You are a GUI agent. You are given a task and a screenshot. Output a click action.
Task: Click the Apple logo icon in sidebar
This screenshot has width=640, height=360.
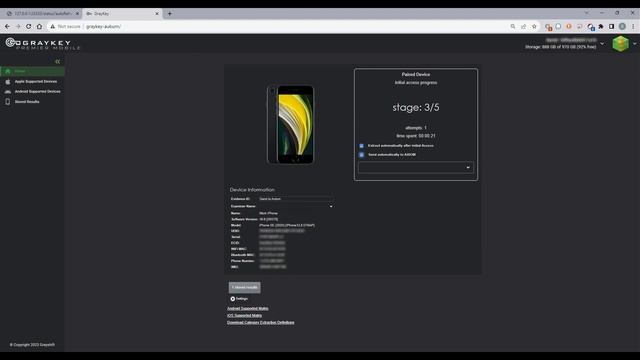point(8,81)
